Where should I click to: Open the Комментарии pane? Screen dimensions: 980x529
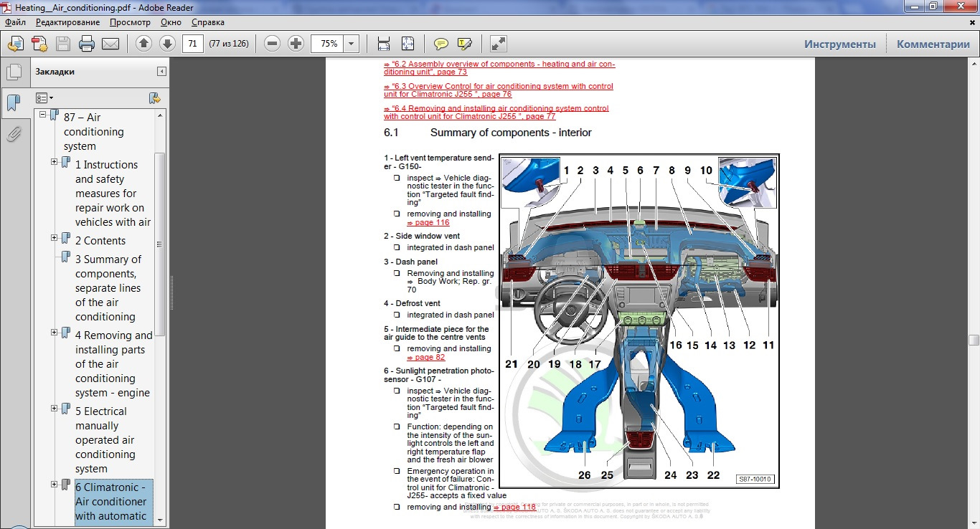[933, 44]
